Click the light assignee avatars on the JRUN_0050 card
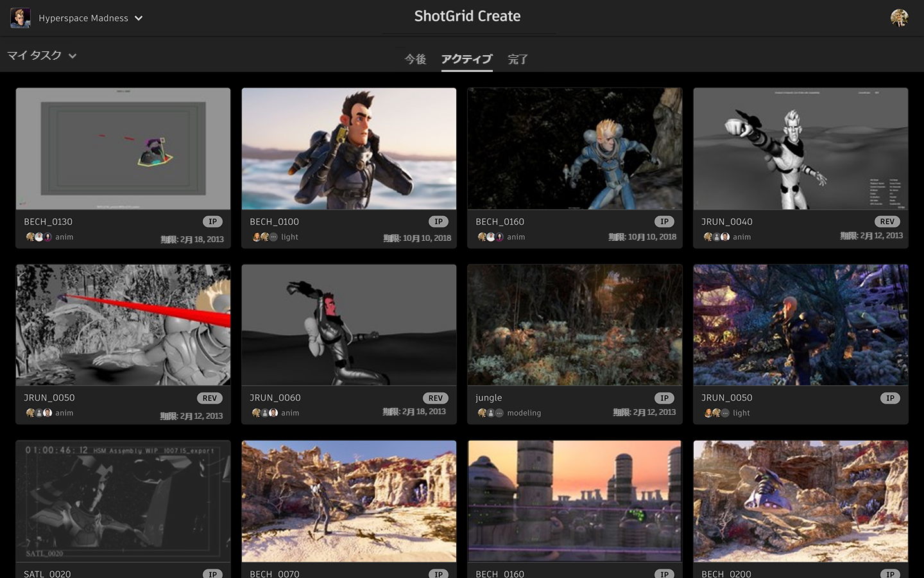This screenshot has height=578, width=924. click(x=717, y=413)
